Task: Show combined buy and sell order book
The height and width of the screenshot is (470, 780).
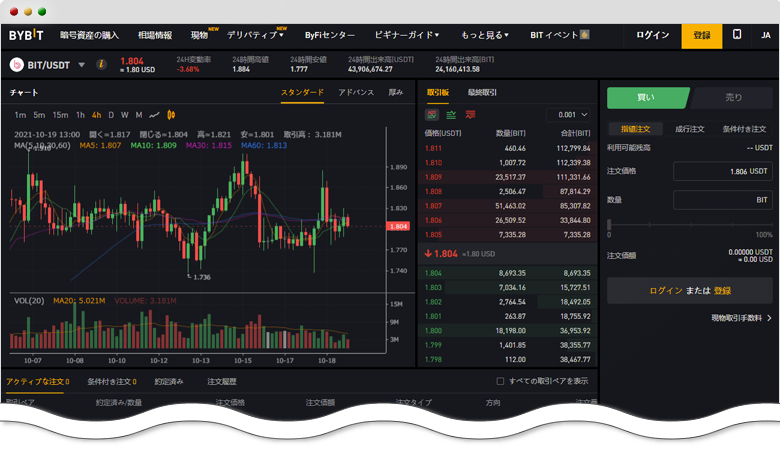Action: pos(432,115)
